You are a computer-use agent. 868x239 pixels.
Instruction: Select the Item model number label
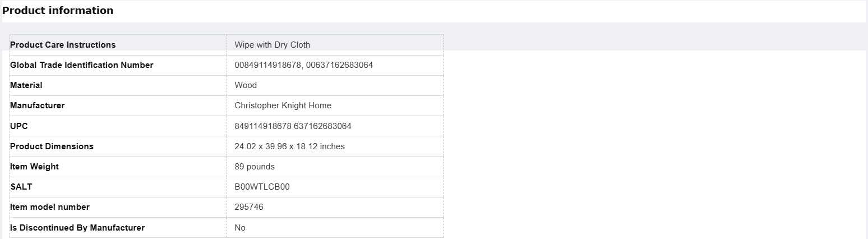point(50,207)
